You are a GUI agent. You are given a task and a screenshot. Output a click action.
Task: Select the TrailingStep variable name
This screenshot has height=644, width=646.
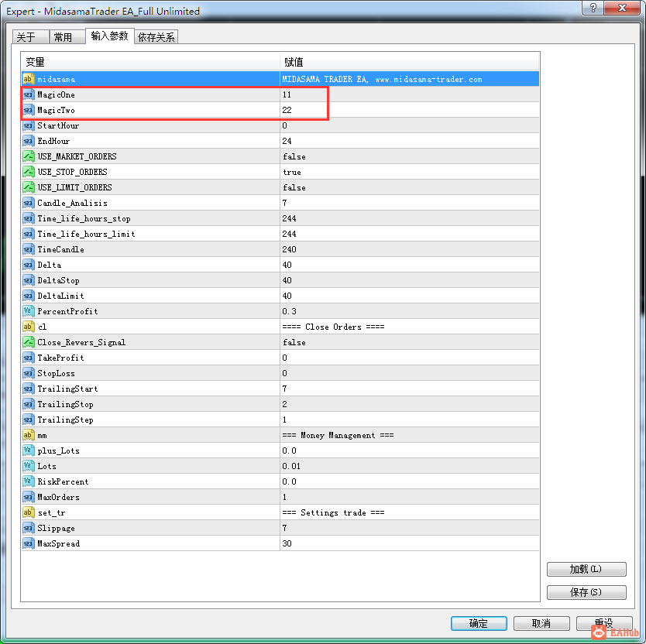click(66, 420)
